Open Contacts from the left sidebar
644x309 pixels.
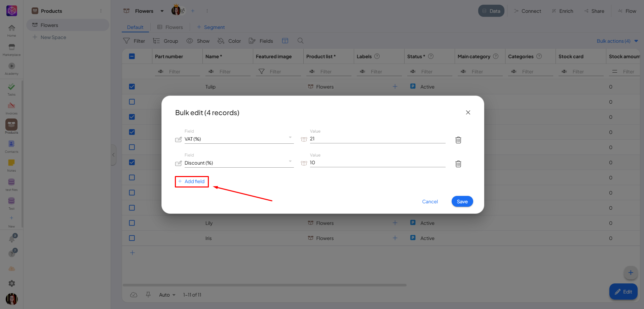point(11,146)
